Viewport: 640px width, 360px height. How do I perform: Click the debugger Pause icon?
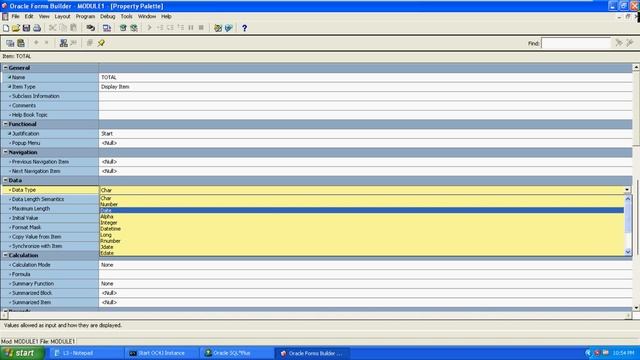[x=191, y=28]
